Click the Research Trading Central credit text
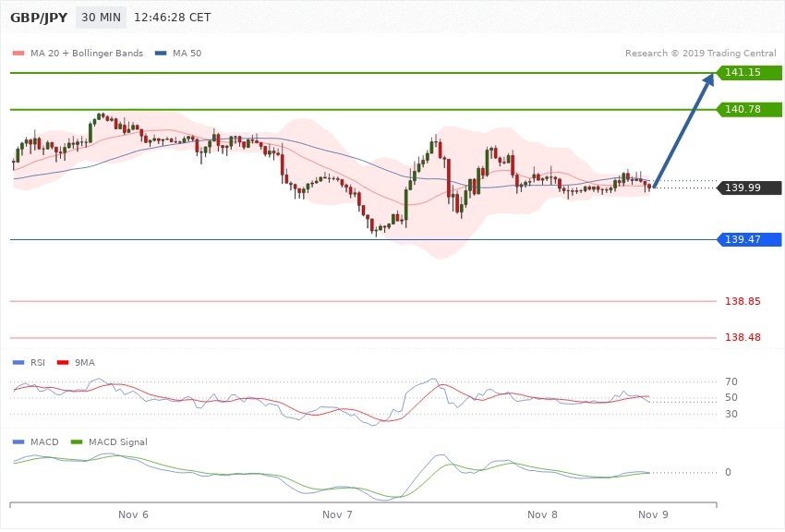 pos(700,54)
